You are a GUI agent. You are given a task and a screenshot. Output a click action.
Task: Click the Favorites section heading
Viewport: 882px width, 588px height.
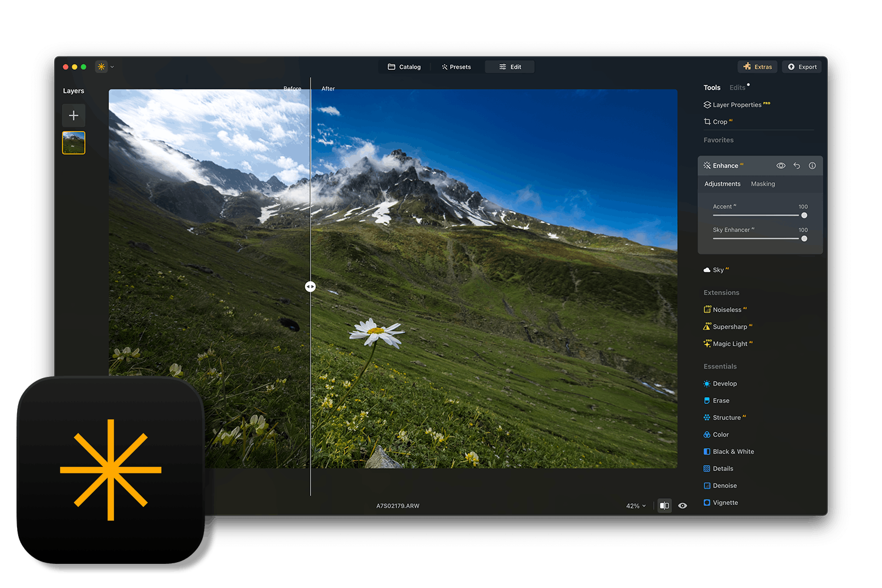point(719,141)
